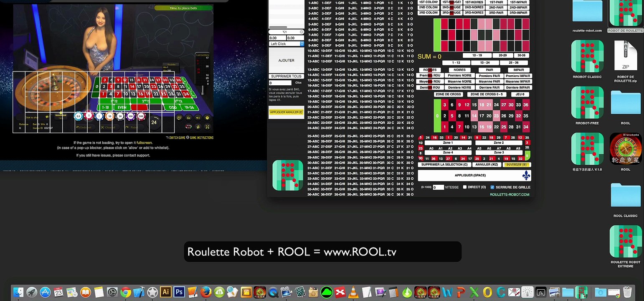This screenshot has width=644, height=301.
Task: Click the fullscreen link below the game
Action: (145, 143)
